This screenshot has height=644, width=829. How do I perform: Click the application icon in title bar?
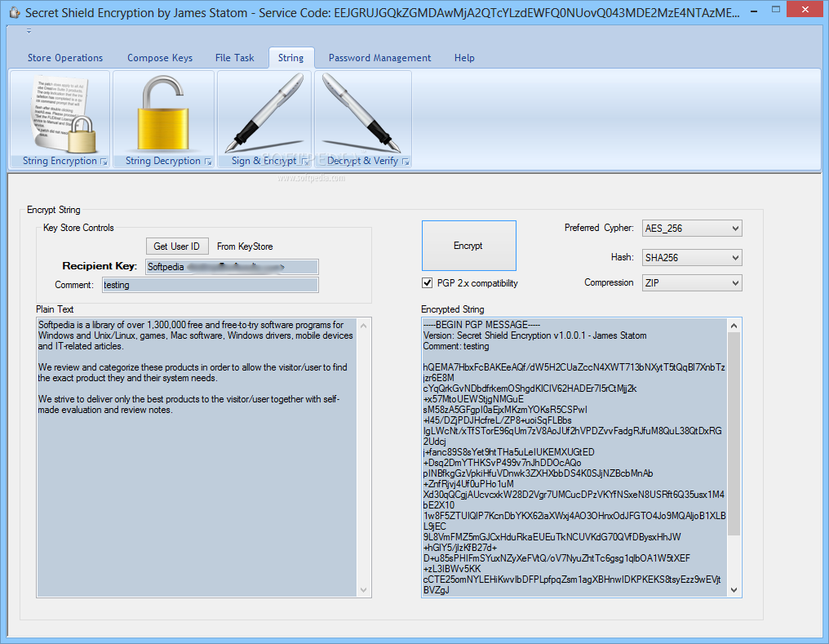[14, 12]
